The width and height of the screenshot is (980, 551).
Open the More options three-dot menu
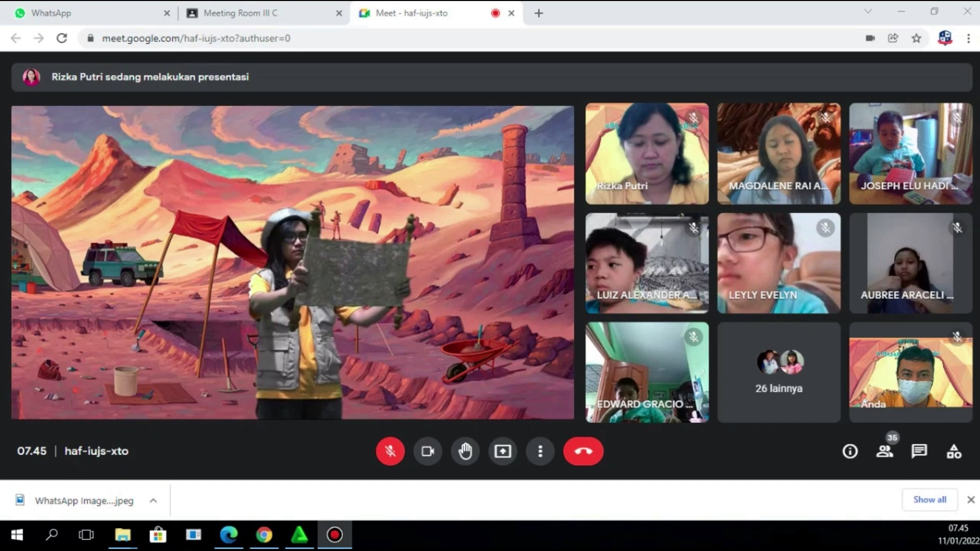pos(540,451)
